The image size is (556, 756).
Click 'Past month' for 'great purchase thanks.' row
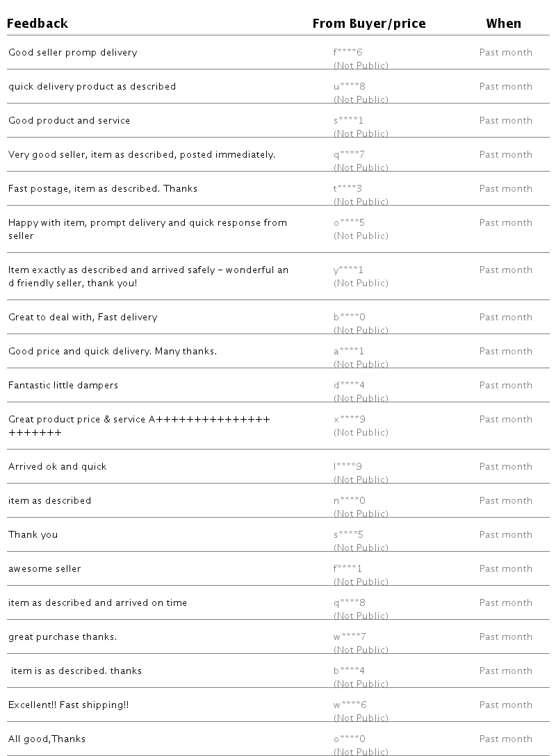coord(505,637)
